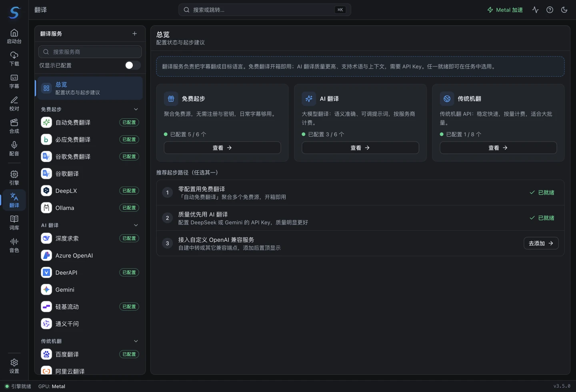Click the app S logo

(x=14, y=12)
